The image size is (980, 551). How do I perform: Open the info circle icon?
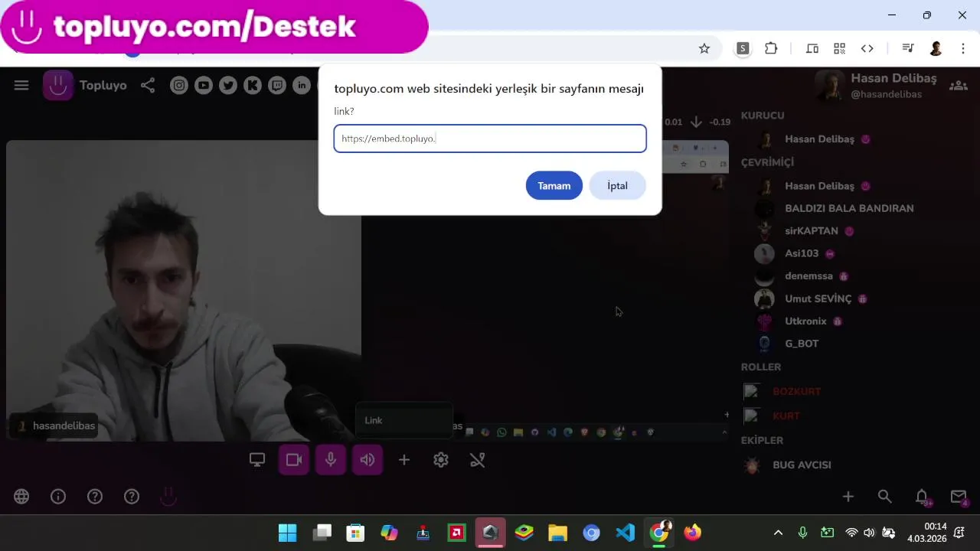(x=58, y=497)
